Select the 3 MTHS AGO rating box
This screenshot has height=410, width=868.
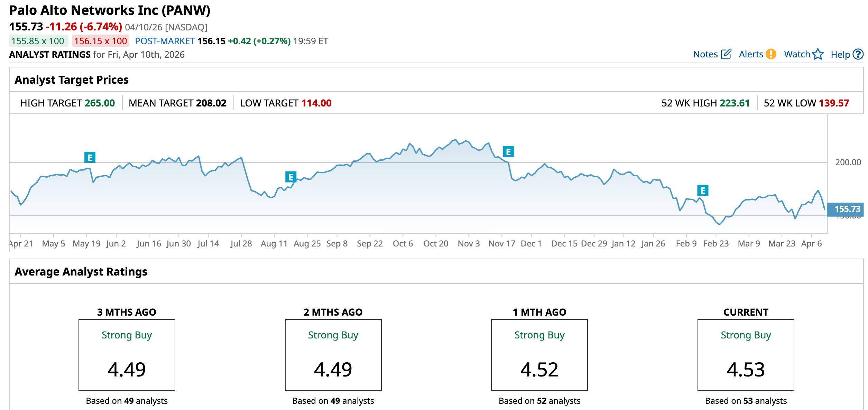coord(127,355)
